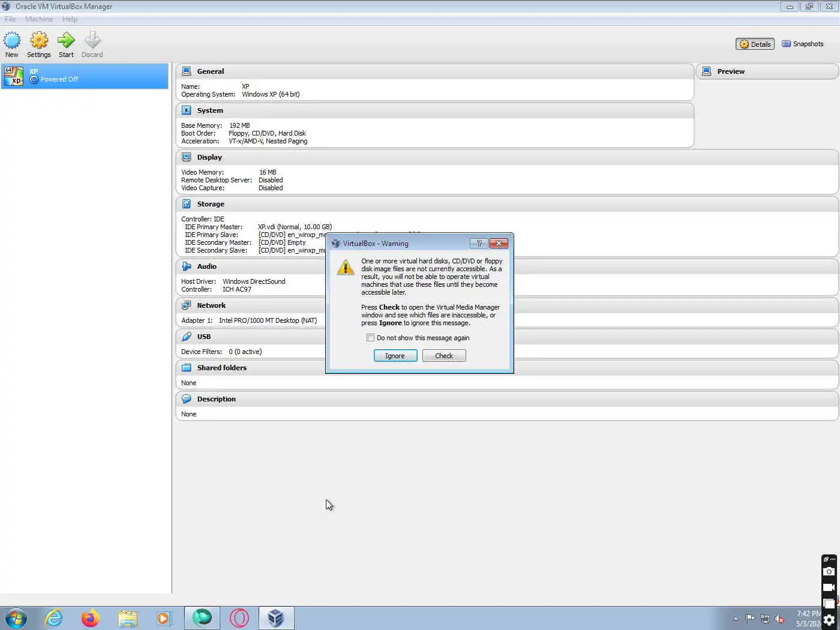Click the Display section monitor icon
The width and height of the screenshot is (840, 630).
(187, 157)
